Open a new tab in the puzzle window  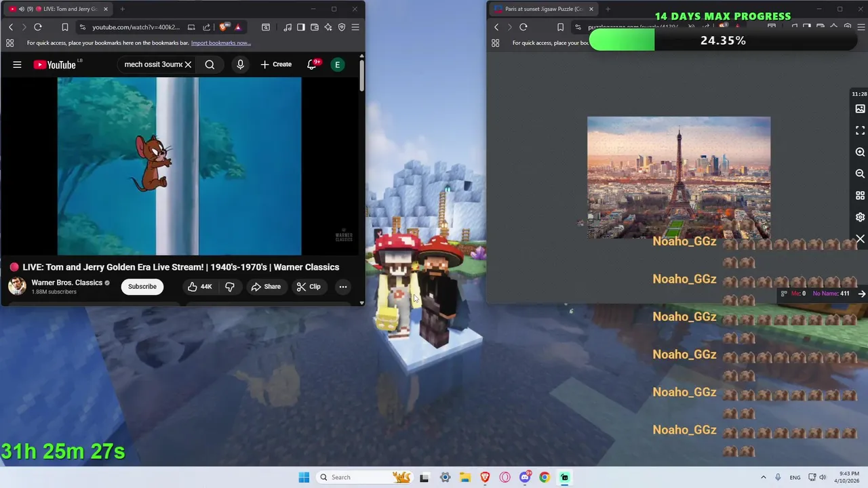coord(608,9)
